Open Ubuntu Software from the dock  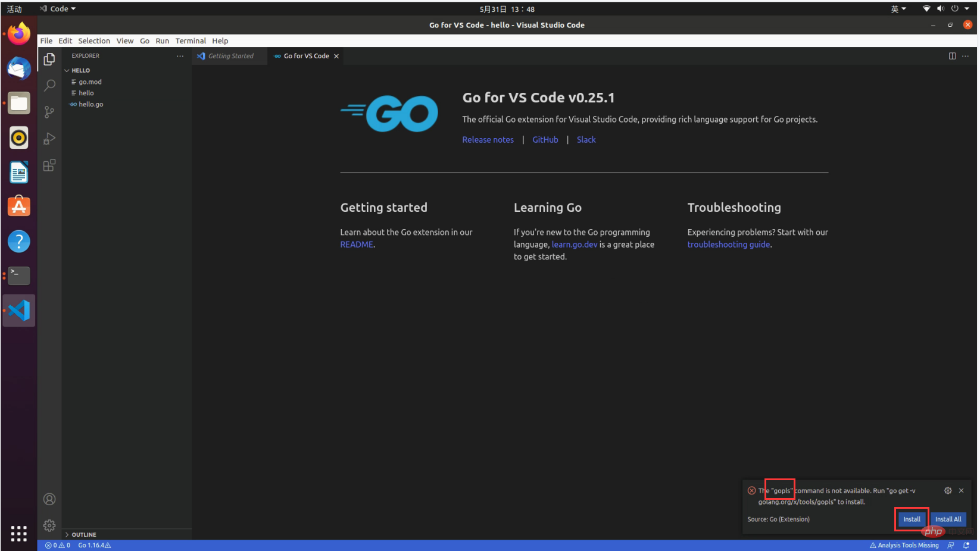click(x=19, y=206)
